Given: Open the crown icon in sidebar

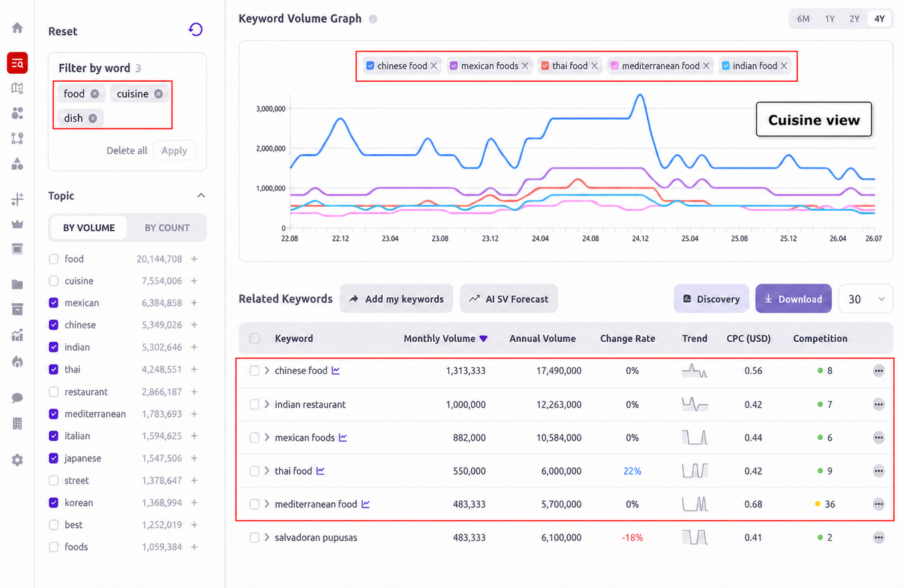Looking at the screenshot, I should [x=17, y=224].
